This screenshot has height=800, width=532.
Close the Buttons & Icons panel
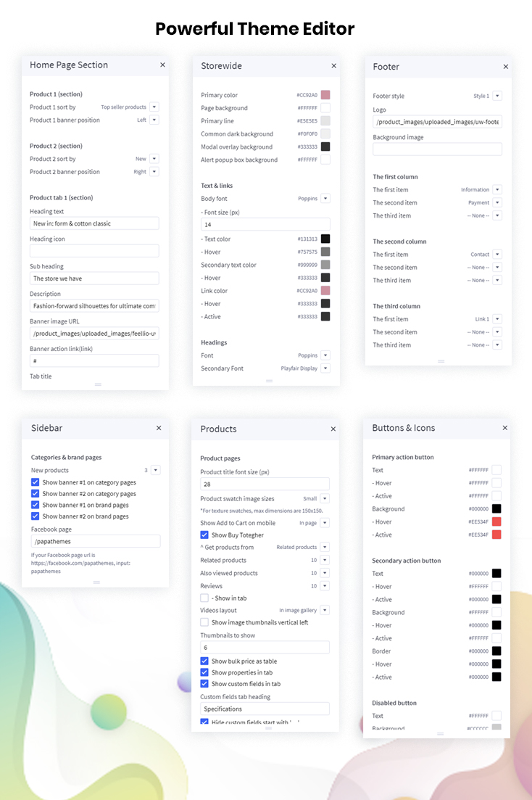pos(504,429)
